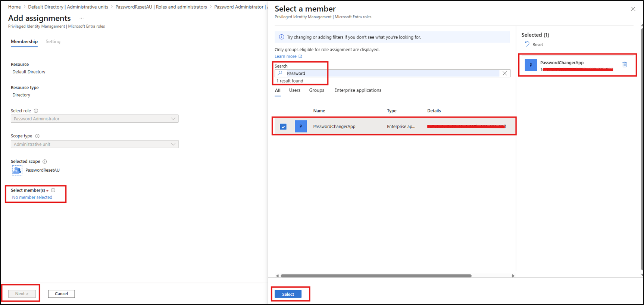Sort by the Type column header
Screen dimensions: 644x305
click(x=392, y=111)
